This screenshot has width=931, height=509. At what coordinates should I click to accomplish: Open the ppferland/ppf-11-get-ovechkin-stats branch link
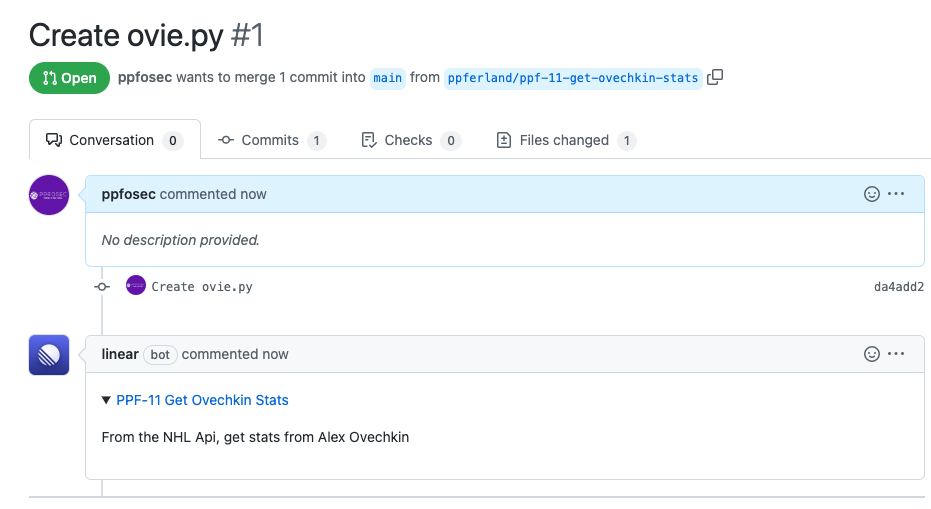pos(573,78)
